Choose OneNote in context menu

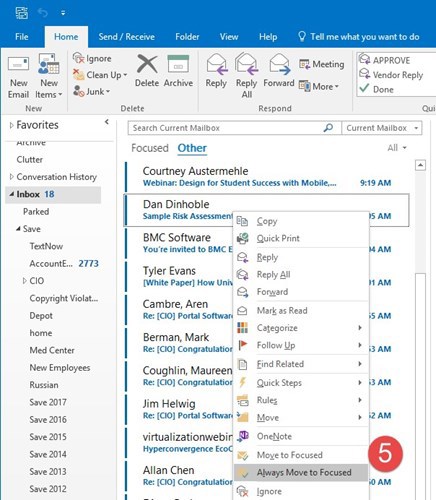point(301,436)
